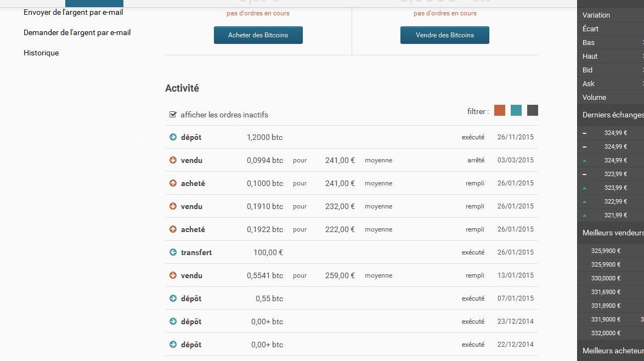Select the amount '1,2000 btc'
The height and width of the screenshot is (361, 644).
pos(264,137)
